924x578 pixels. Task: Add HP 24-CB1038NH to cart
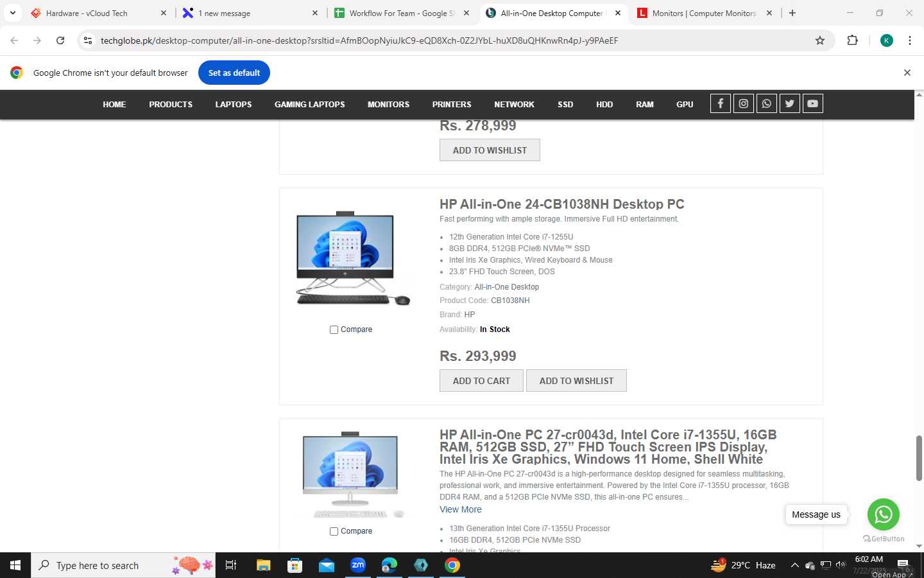(481, 381)
